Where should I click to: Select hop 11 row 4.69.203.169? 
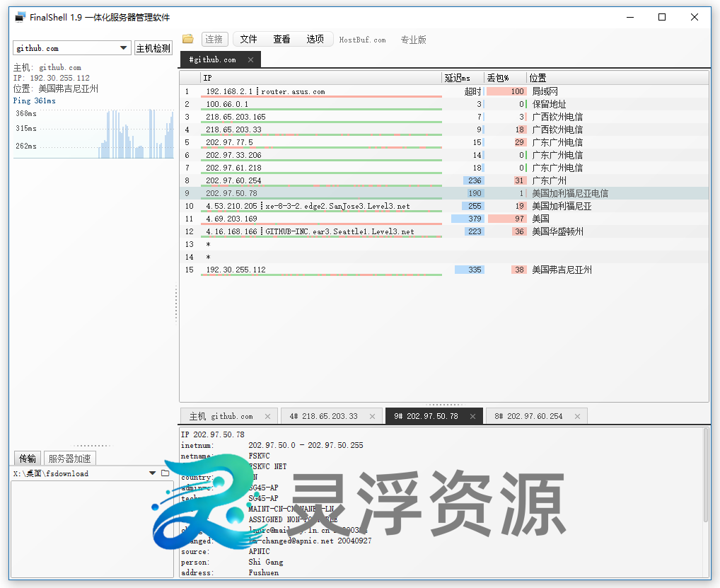pos(444,219)
